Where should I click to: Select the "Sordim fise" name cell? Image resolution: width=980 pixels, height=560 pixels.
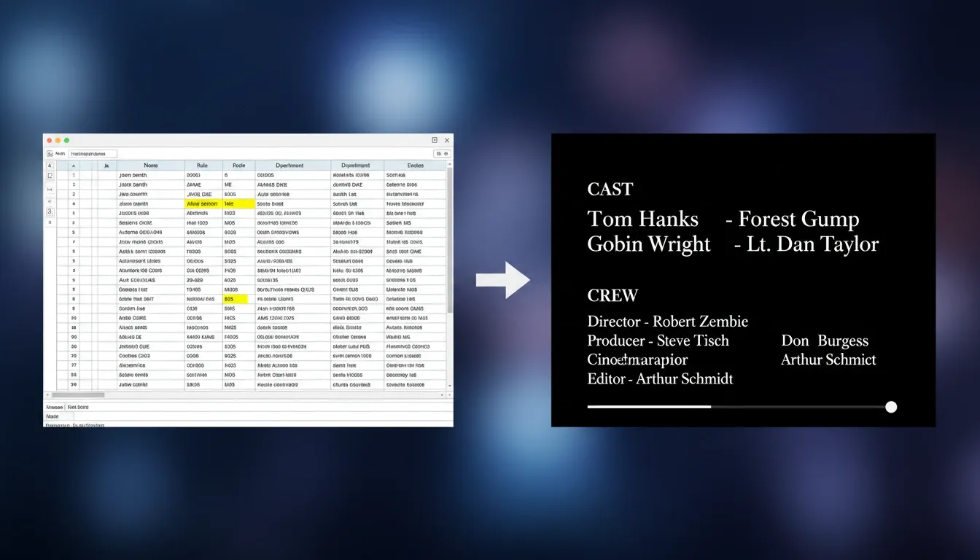tap(151, 308)
